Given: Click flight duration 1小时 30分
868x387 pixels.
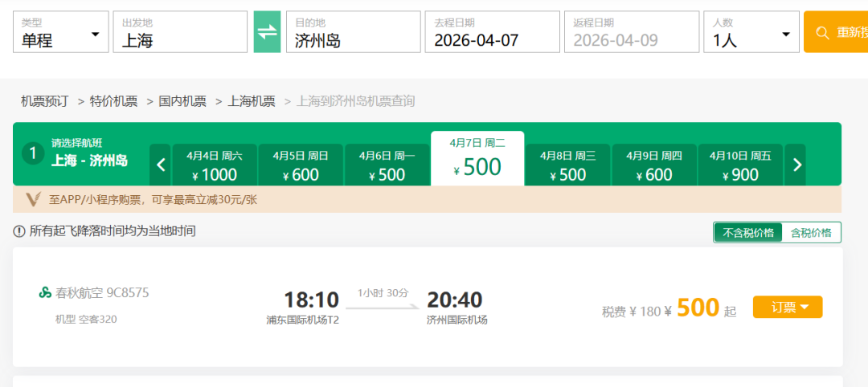Looking at the screenshot, I should click(383, 292).
